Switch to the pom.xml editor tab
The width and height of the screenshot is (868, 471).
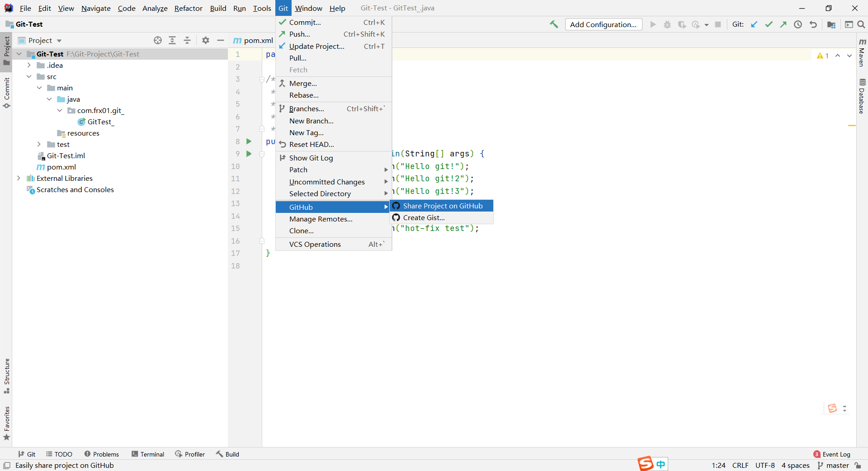point(253,40)
